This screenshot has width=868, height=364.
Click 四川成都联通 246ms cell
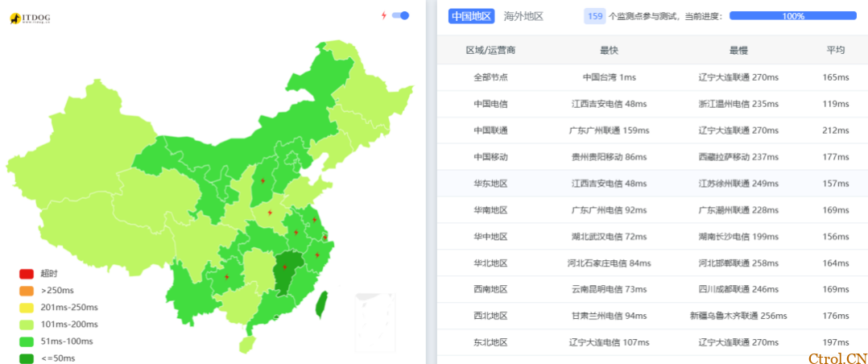pos(738,289)
